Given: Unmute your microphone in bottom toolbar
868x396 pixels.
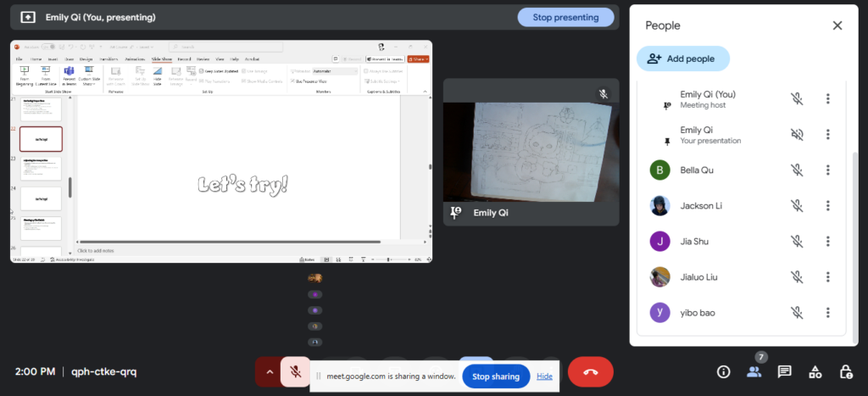Looking at the screenshot, I should (296, 371).
